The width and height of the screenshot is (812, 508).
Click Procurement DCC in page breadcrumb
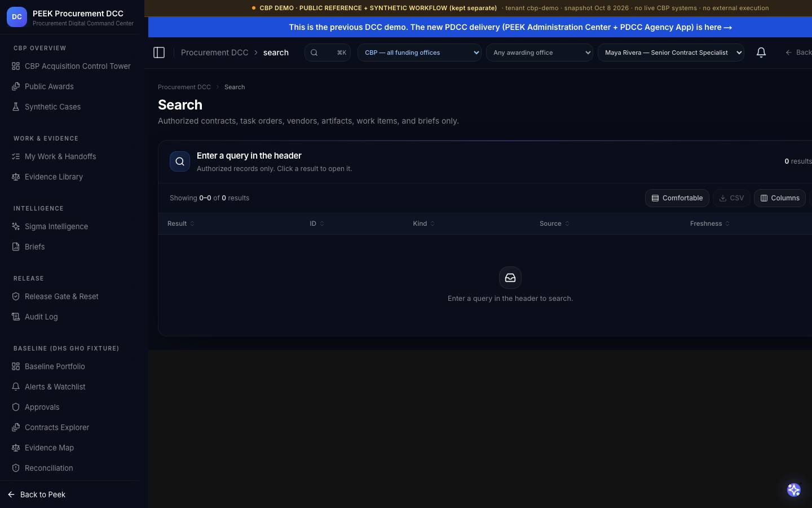184,87
